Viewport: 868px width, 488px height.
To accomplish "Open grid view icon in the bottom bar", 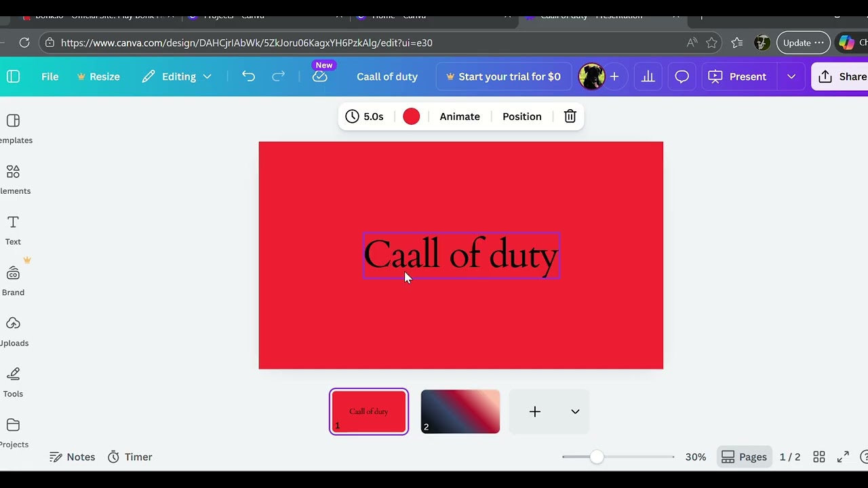I will tap(819, 457).
